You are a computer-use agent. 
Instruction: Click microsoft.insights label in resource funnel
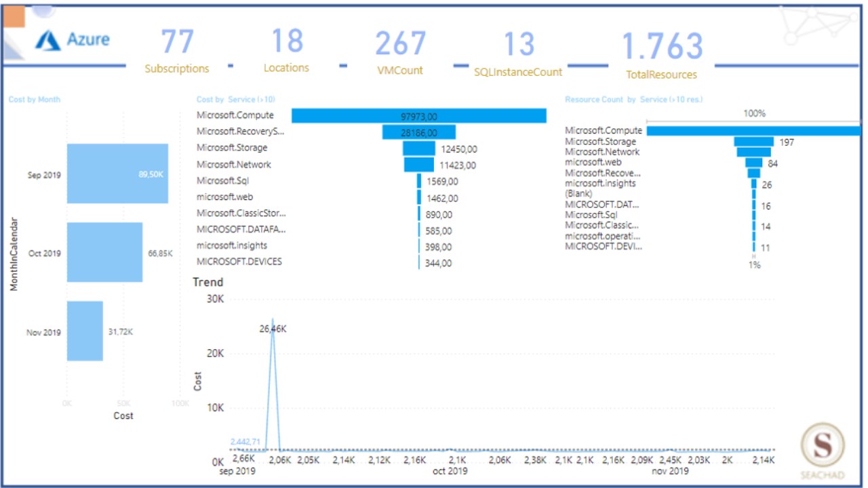pos(601,183)
